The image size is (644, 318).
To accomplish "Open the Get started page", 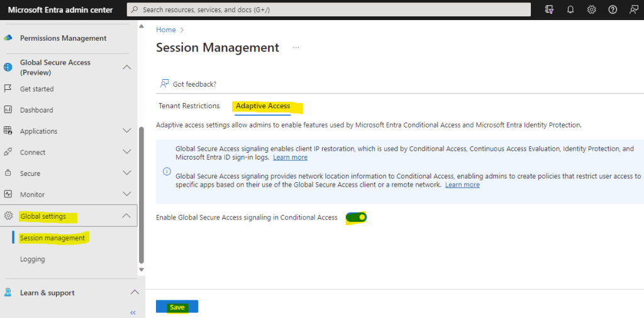I will click(x=36, y=89).
